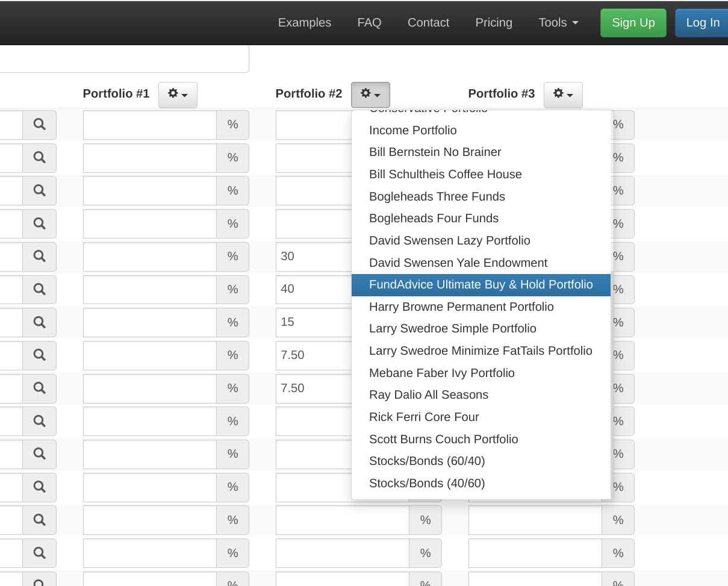Click the Portfolio #2 field containing 15
728x586 pixels.
coord(314,322)
